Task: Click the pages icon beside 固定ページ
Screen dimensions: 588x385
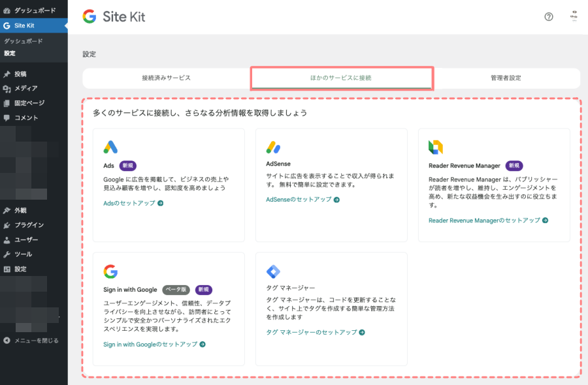Action: 7,103
